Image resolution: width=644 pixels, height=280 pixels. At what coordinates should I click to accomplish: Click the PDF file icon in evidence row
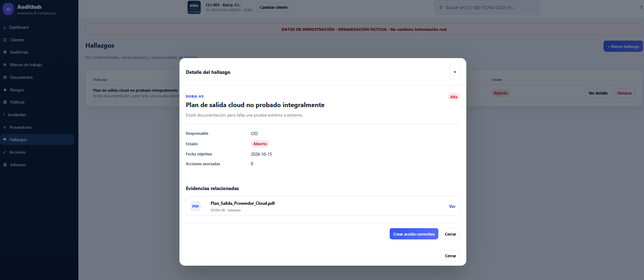tap(196, 206)
